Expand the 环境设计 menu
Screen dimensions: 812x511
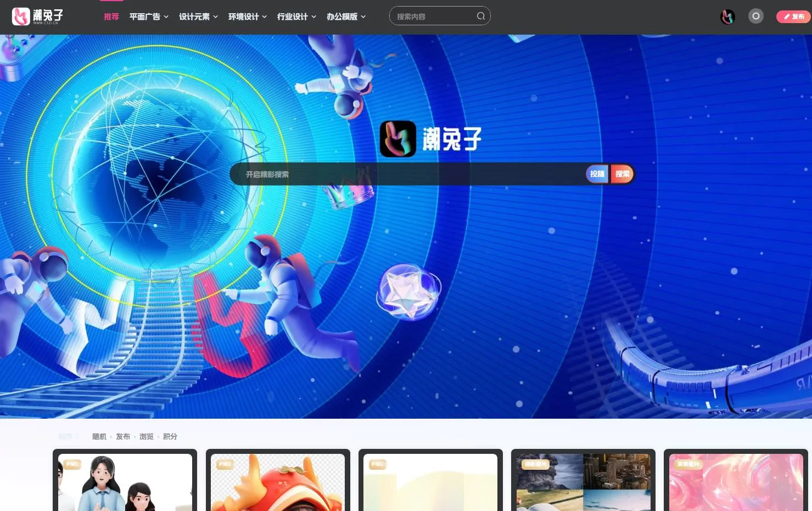[x=248, y=16]
